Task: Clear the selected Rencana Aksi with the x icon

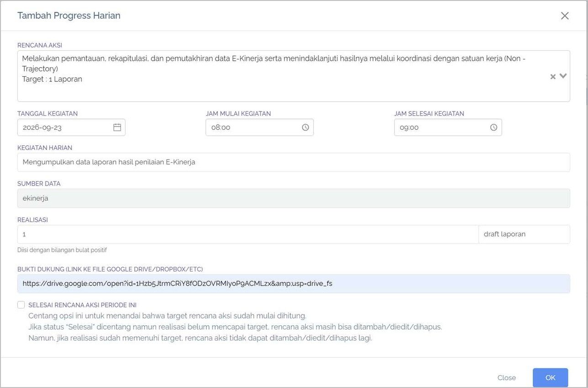Action: [553, 77]
